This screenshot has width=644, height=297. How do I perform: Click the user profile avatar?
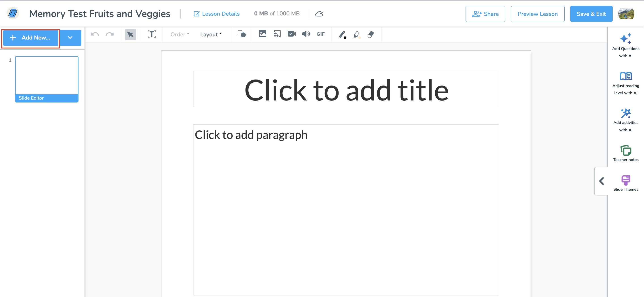626,14
